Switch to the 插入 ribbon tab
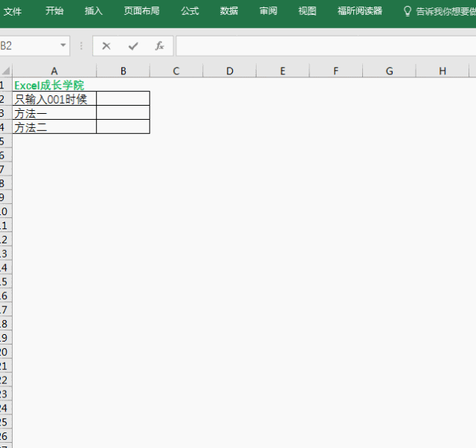This screenshot has width=476, height=448. click(x=94, y=11)
